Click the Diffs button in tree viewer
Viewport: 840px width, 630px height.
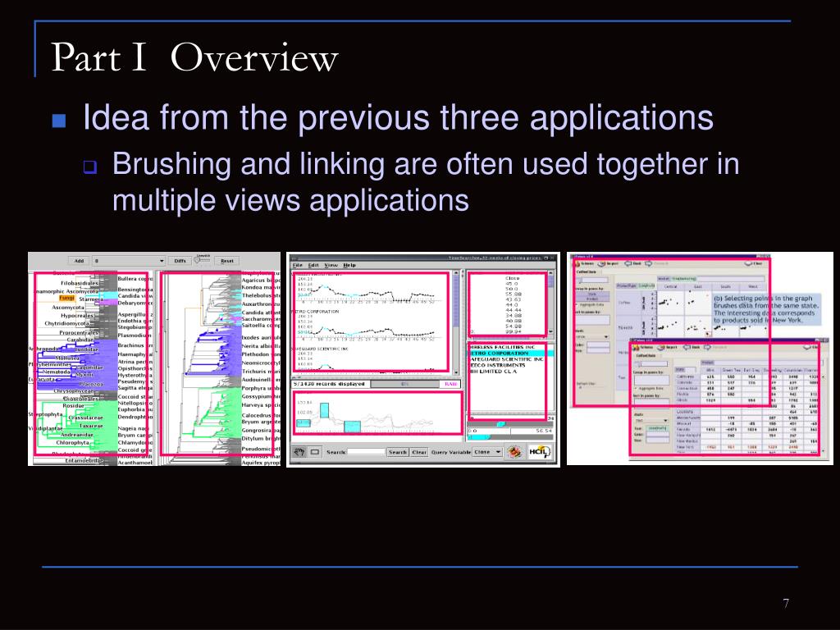point(180,261)
